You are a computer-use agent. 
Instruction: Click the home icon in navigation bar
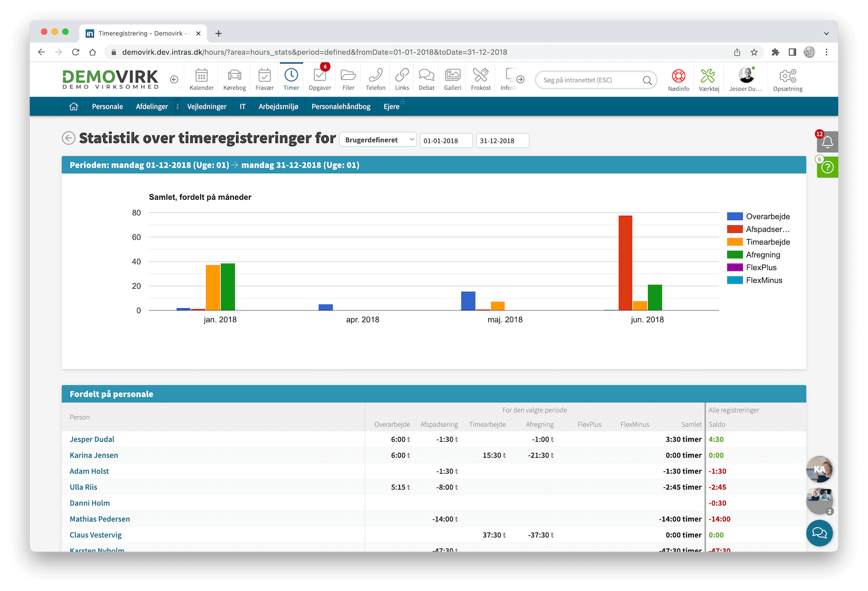73,106
